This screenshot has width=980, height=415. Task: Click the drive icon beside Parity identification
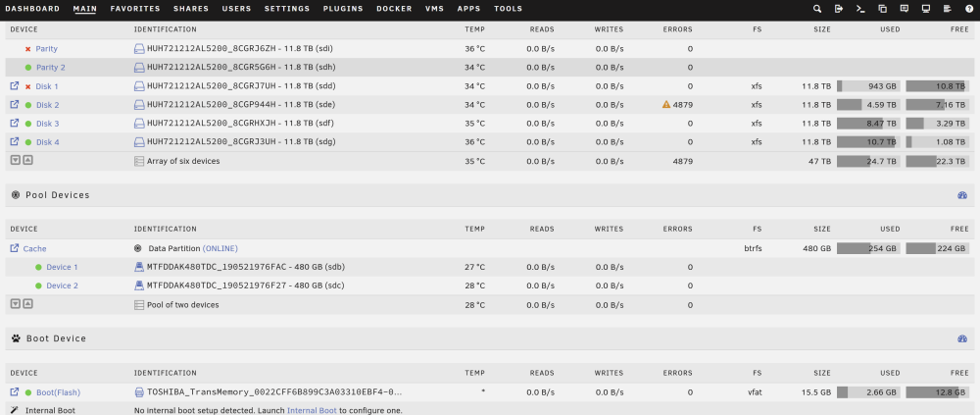click(139, 48)
